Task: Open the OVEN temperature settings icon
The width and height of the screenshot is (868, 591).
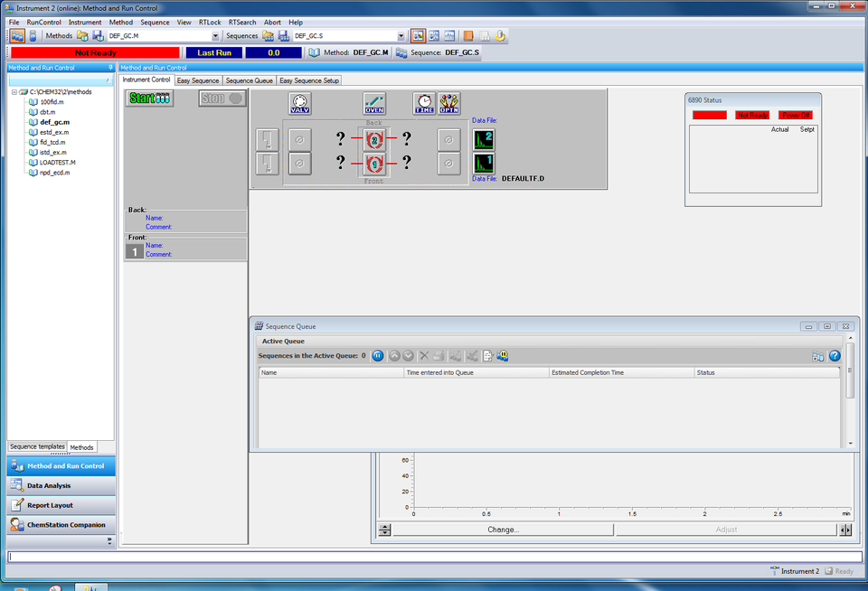Action: (374, 102)
